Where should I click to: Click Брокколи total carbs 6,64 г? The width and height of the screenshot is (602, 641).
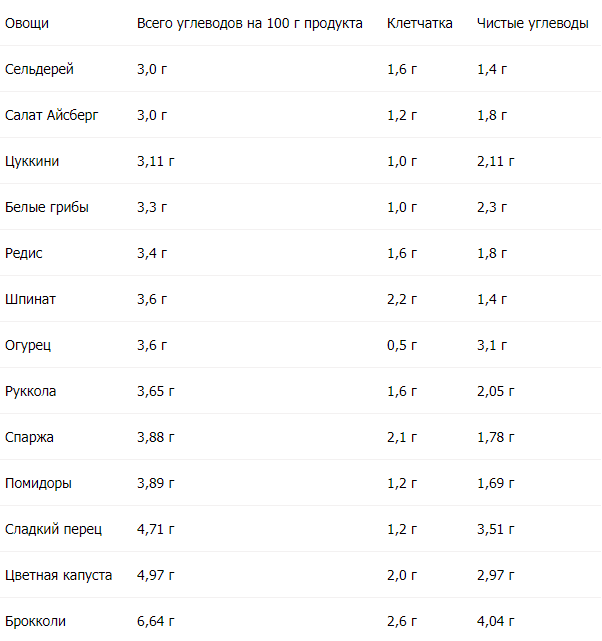coord(155,621)
